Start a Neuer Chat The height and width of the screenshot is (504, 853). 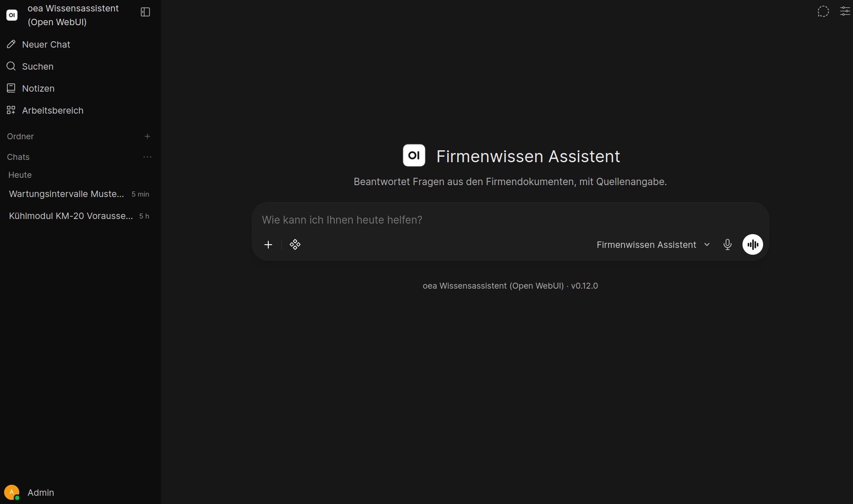(80, 44)
